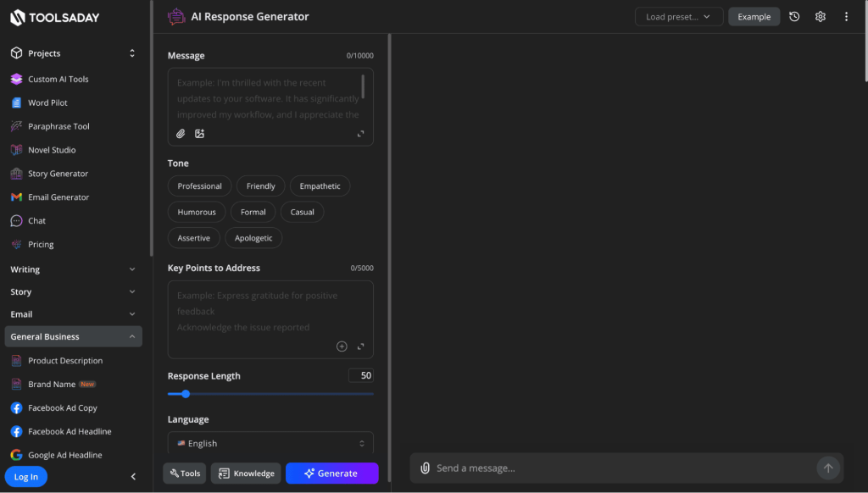868x493 pixels.
Task: Select the Humorous tone
Action: tap(197, 212)
